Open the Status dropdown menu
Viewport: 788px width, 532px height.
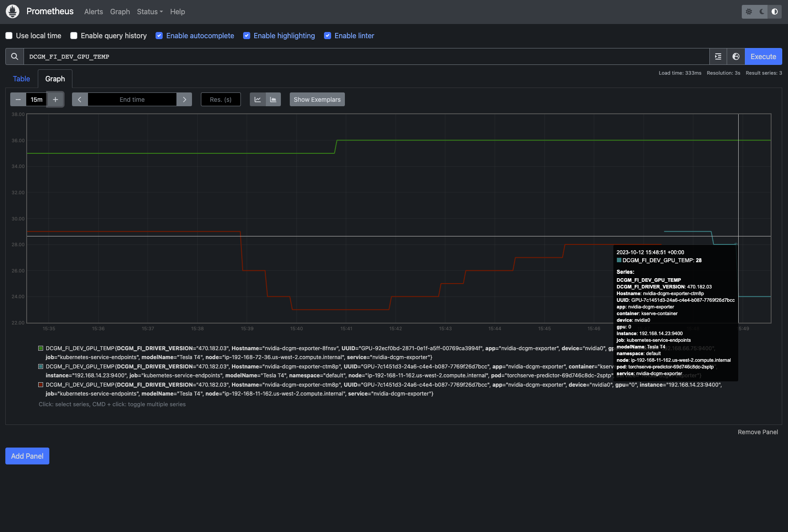149,12
